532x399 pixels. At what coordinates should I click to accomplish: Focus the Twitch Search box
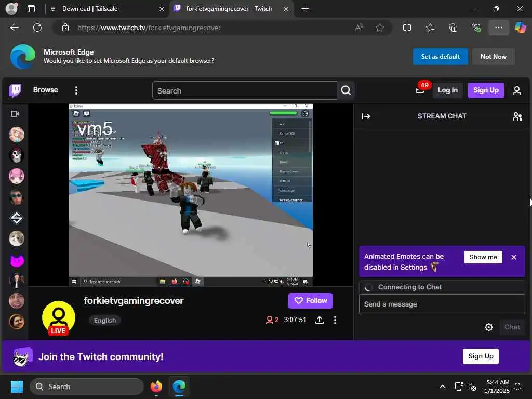(245, 90)
